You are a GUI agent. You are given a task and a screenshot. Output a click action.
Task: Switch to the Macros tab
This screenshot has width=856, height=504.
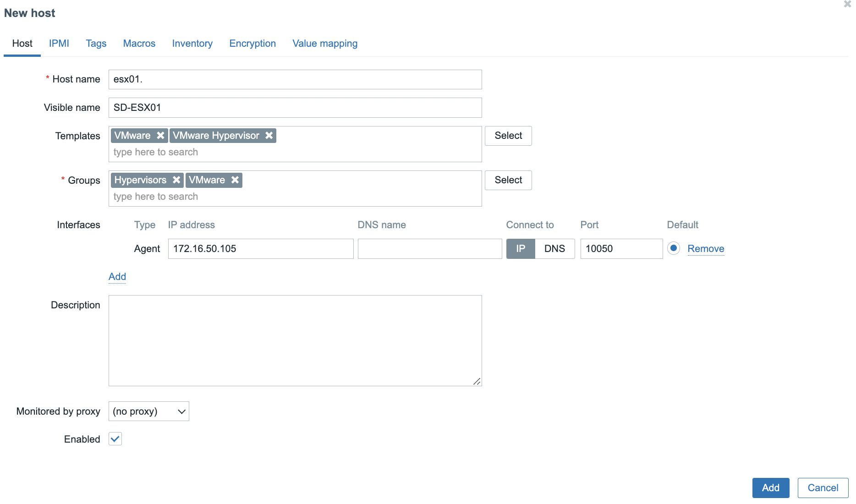139,44
